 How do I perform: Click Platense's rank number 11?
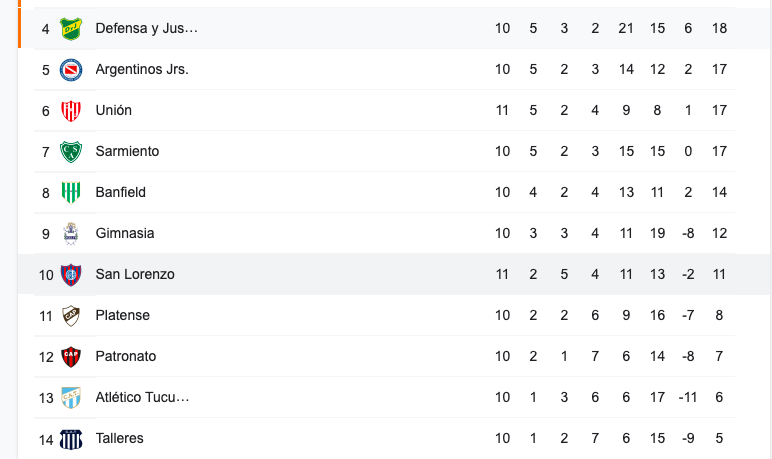[46, 316]
